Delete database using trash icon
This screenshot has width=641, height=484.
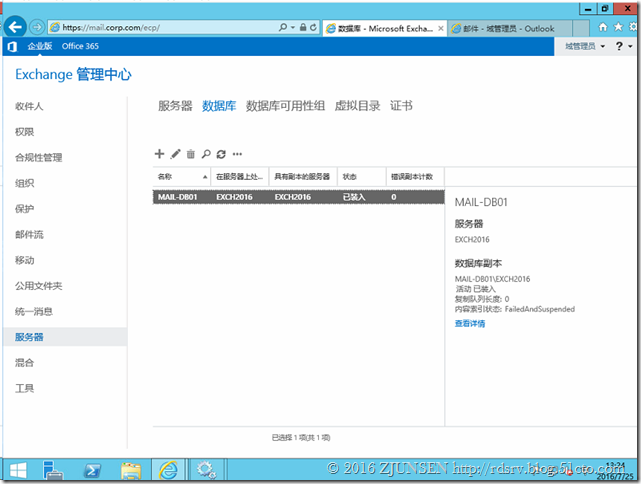click(x=191, y=154)
